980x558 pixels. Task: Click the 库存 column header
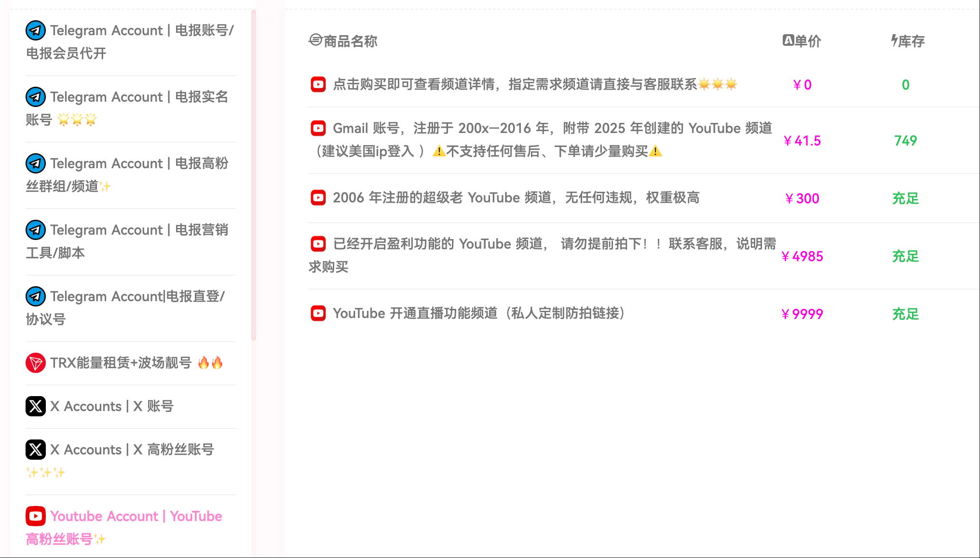[x=907, y=41]
